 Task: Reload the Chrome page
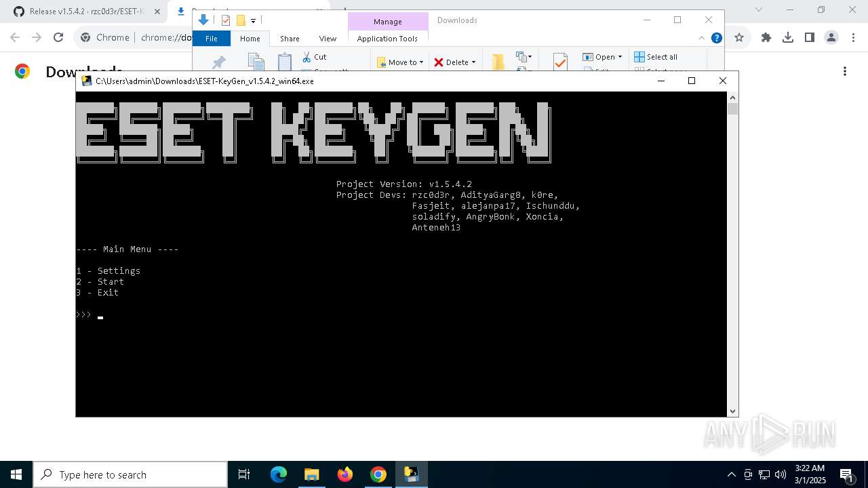(58, 38)
